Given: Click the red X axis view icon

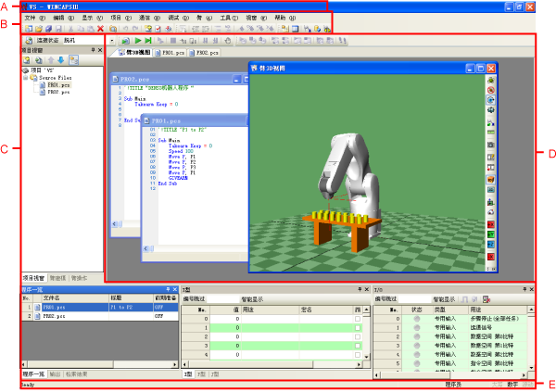Looking at the screenshot, I should [490, 223].
